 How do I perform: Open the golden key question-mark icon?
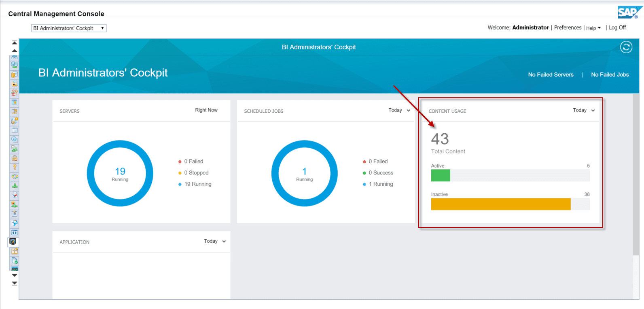[15, 167]
